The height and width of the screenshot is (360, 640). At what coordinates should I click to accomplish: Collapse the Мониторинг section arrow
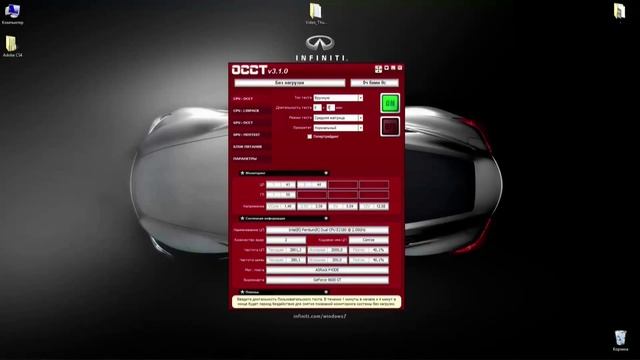(x=326, y=173)
